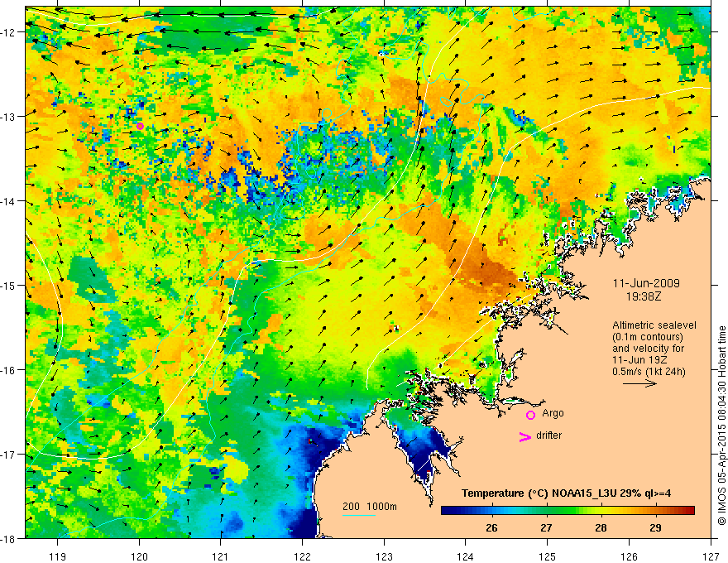Image resolution: width=728 pixels, height=563 pixels.
Task: Click the color bar tick label '26'
Action: 491,527
